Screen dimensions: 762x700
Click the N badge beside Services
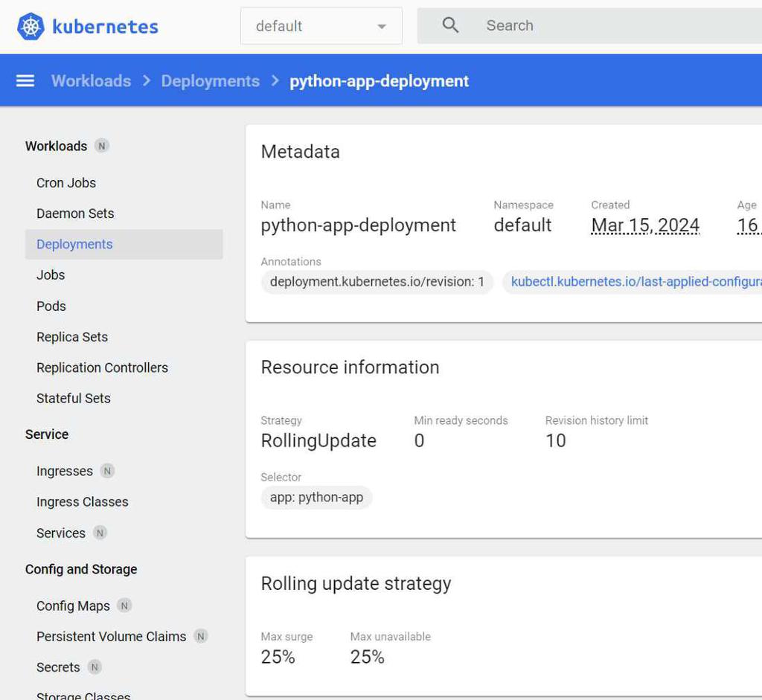(x=100, y=533)
